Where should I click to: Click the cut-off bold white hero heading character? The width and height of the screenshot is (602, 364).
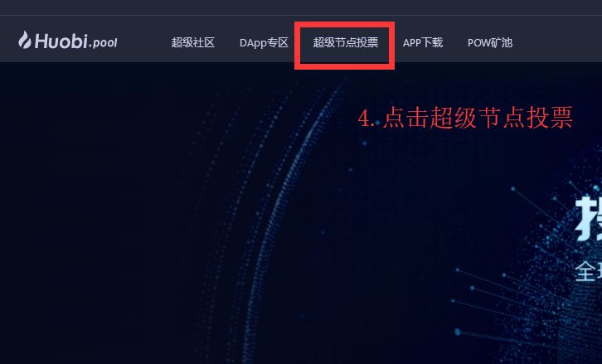[x=588, y=220]
